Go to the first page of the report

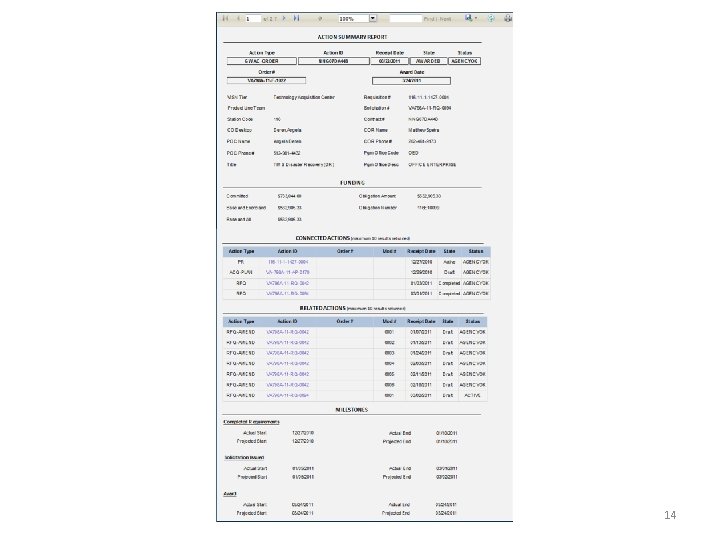click(225, 18)
